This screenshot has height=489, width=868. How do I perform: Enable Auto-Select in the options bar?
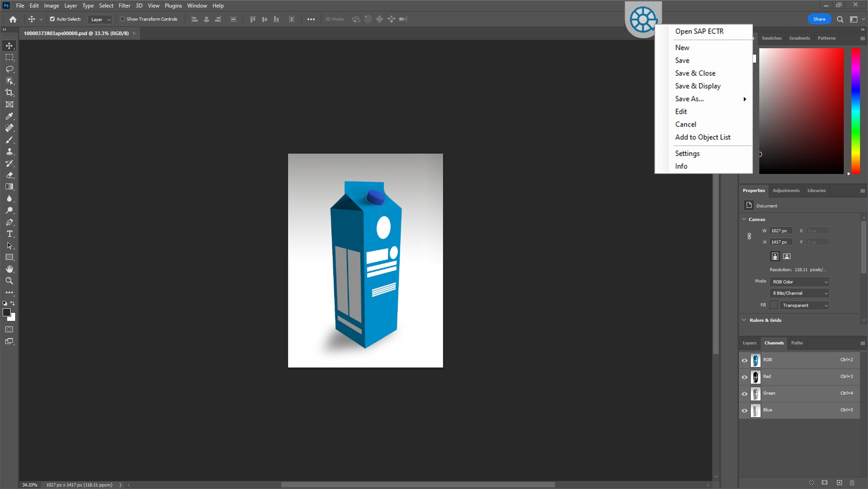[52, 19]
